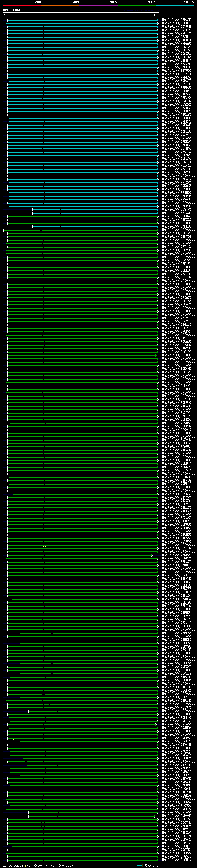Image resolution: width=197 pixels, height=868 pixels.
Task: Select label UniRef100_C1BRB4
Action: [x=176, y=426]
